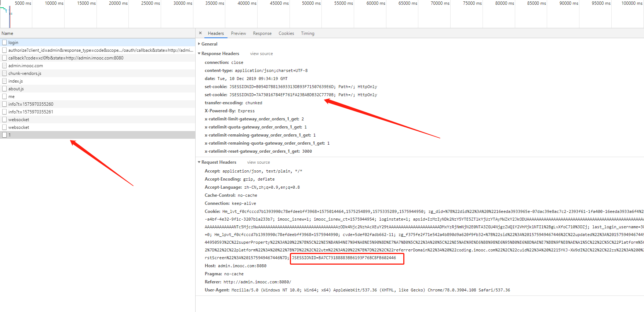The width and height of the screenshot is (644, 312).
Task: Click the Accept-Encoding request header
Action: click(240, 179)
